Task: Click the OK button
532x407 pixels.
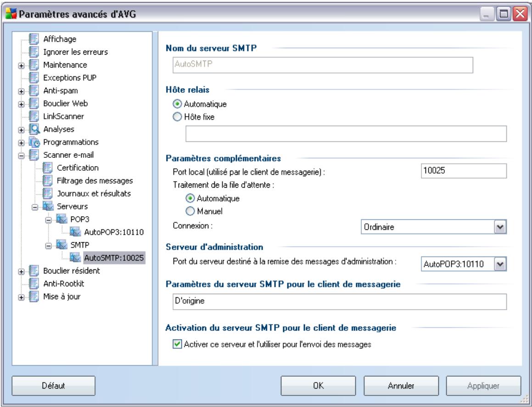Action: click(318, 385)
